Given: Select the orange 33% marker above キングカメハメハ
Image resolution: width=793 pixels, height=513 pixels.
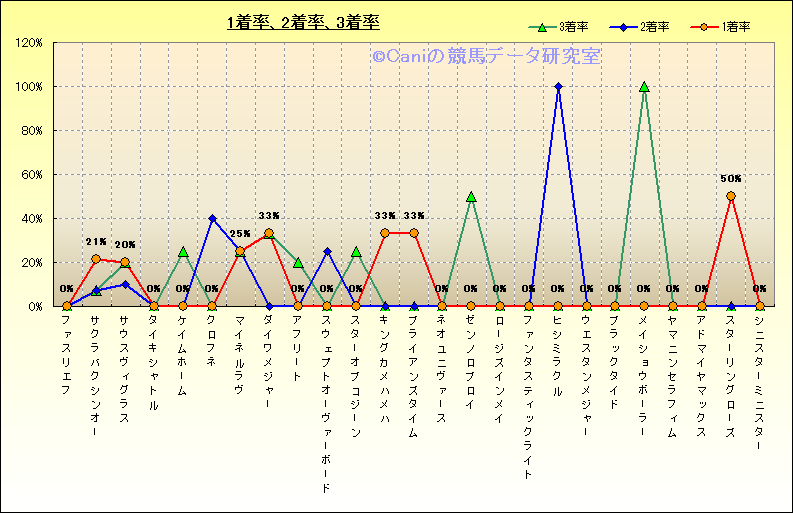Looking at the screenshot, I should pos(385,233).
